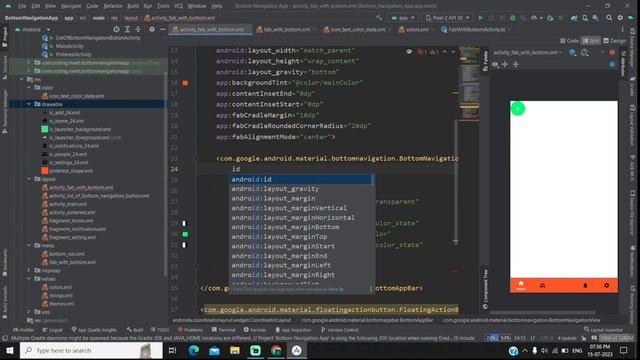
Task: Expand all in Project panel
Action: click(x=127, y=29)
